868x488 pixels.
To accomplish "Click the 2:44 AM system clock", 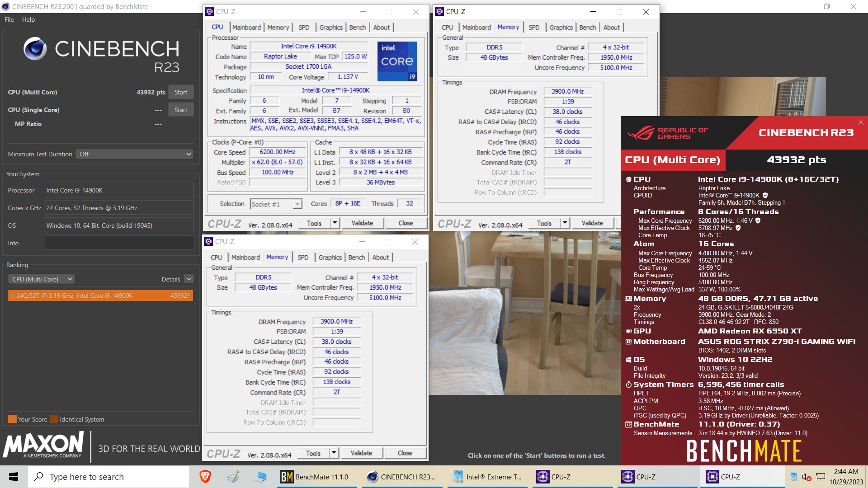I will 846,471.
